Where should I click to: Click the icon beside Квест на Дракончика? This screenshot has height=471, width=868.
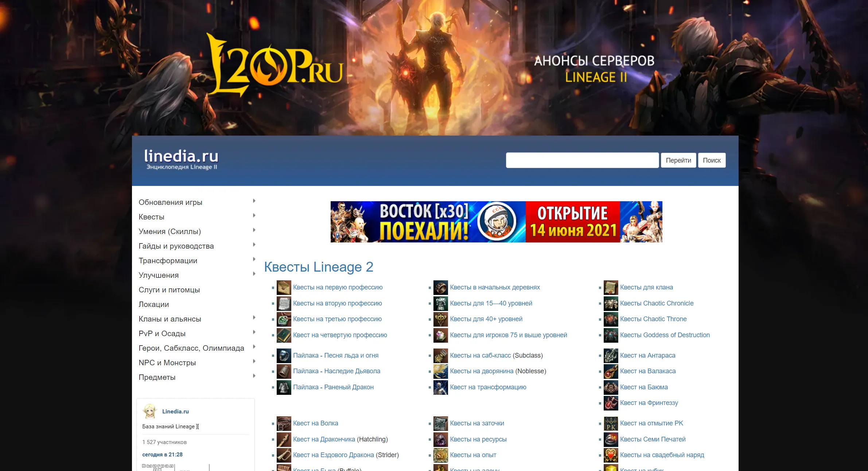tap(284, 439)
